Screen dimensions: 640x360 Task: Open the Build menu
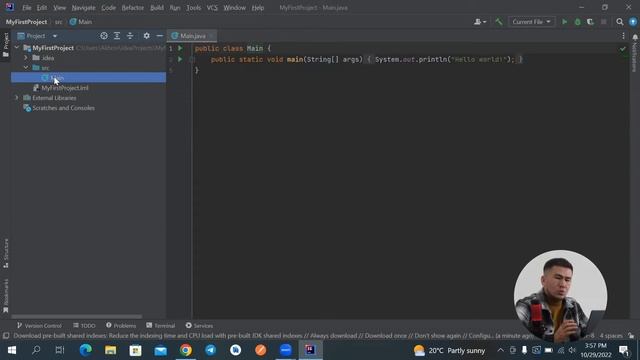(x=157, y=8)
